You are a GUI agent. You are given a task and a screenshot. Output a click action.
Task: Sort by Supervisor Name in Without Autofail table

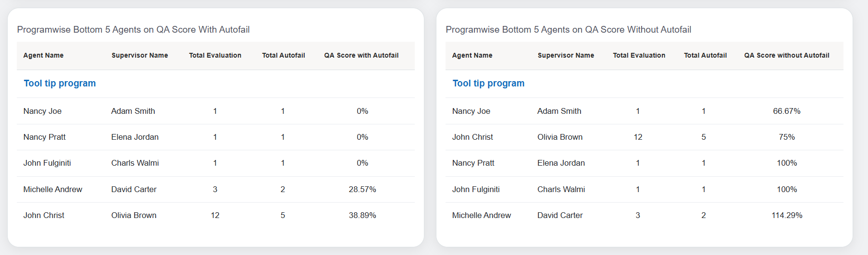coord(566,56)
